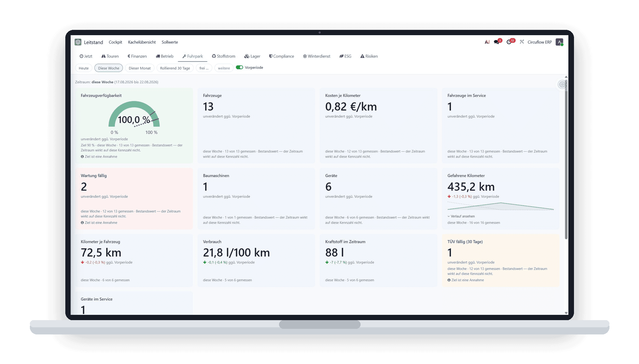Click the Lager boxes icon

(247, 56)
